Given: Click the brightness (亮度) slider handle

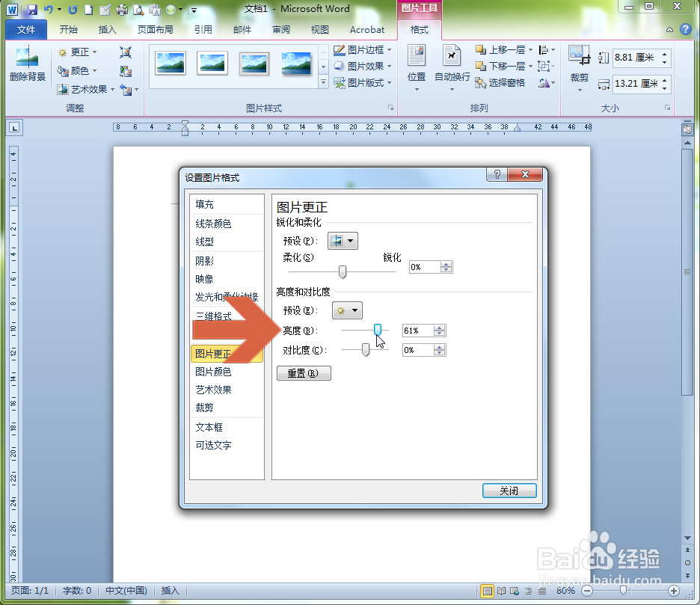Looking at the screenshot, I should [x=378, y=330].
